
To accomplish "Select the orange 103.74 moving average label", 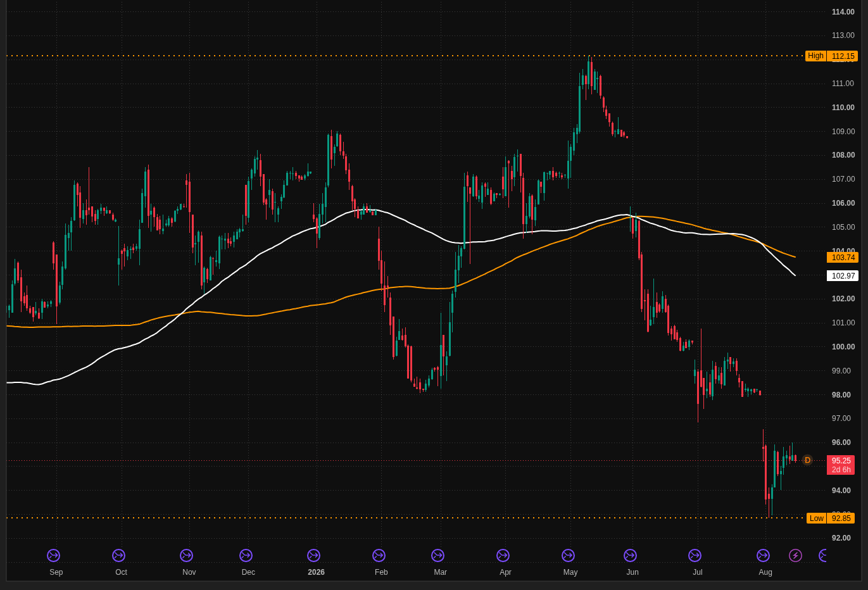I will click(x=843, y=258).
